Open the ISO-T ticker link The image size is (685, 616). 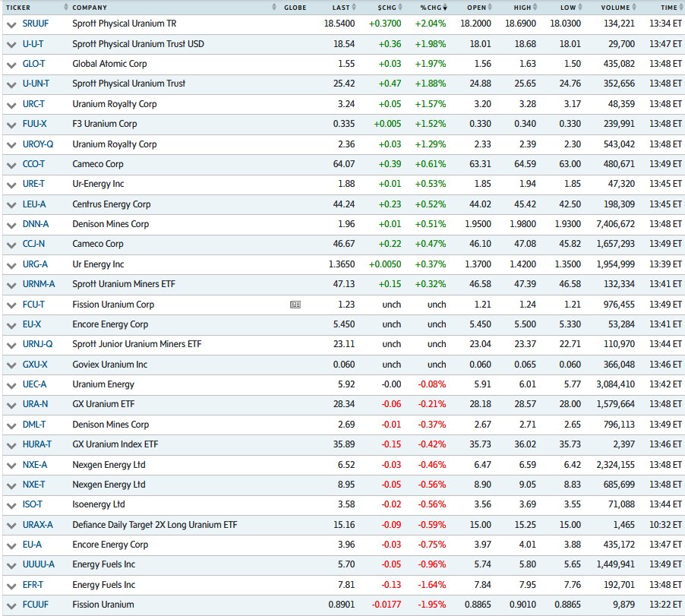click(x=33, y=504)
